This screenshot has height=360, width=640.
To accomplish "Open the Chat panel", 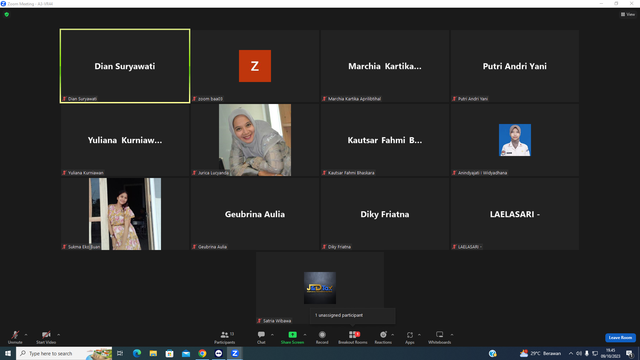I will 261,337.
